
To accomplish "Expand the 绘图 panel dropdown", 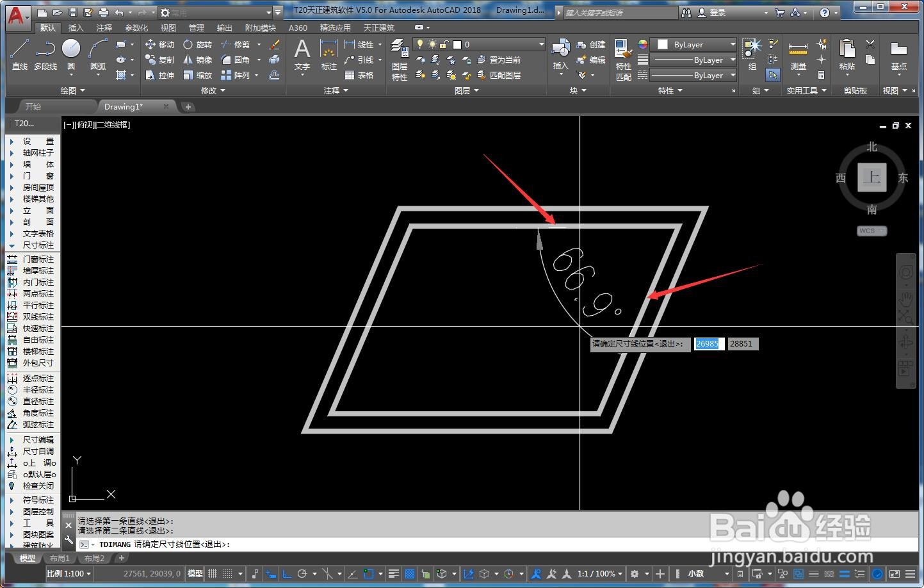I will click(72, 91).
